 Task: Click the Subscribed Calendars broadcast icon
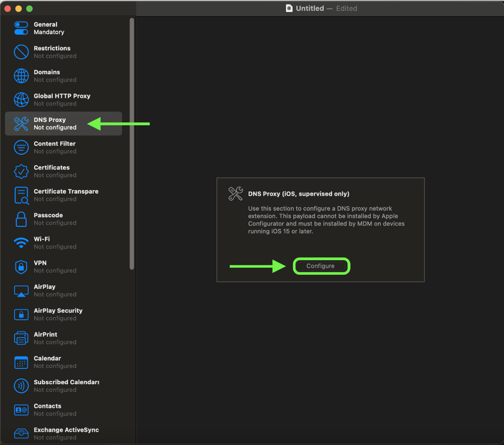[x=21, y=386]
